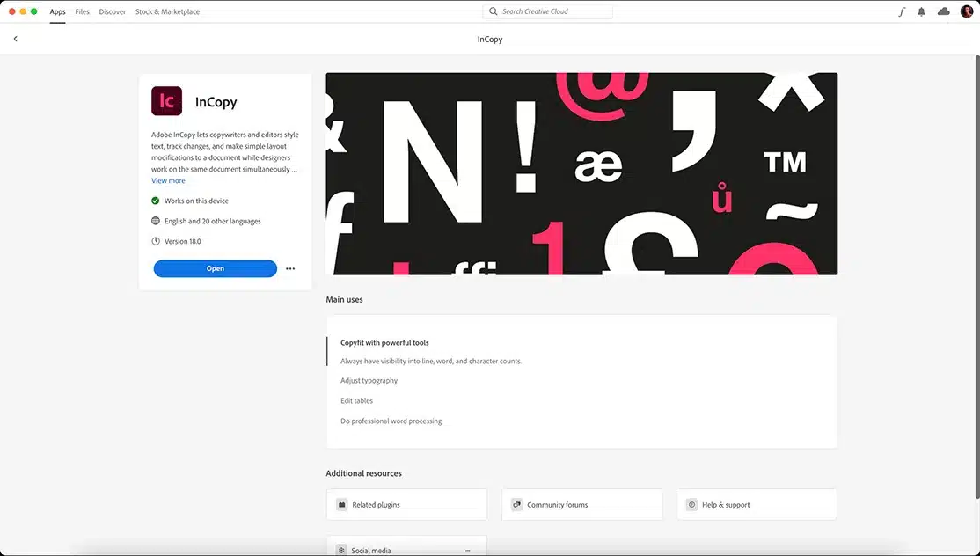Click the macOS minimize window button

23,11
